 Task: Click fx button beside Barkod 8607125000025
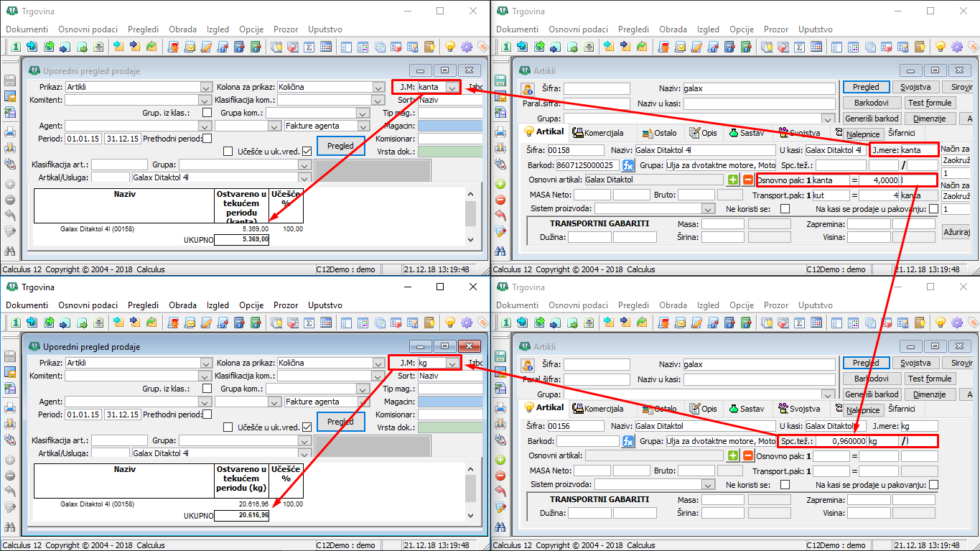(628, 165)
